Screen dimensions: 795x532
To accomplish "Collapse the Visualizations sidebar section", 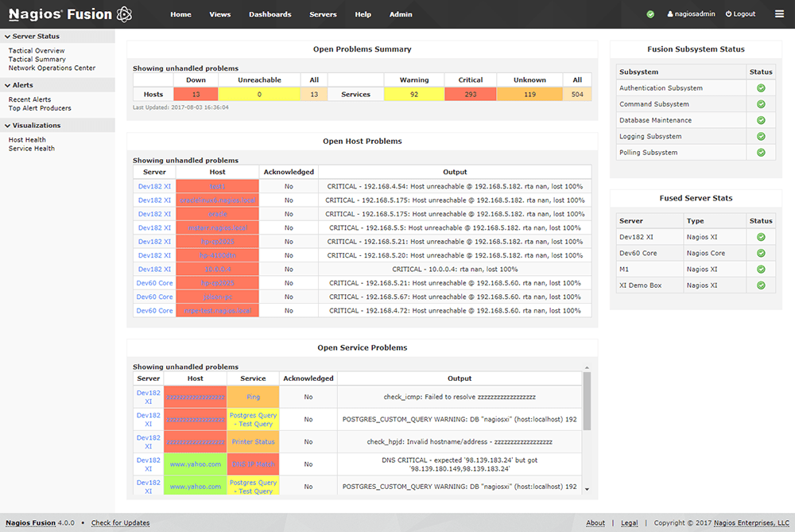I will pos(36,126).
